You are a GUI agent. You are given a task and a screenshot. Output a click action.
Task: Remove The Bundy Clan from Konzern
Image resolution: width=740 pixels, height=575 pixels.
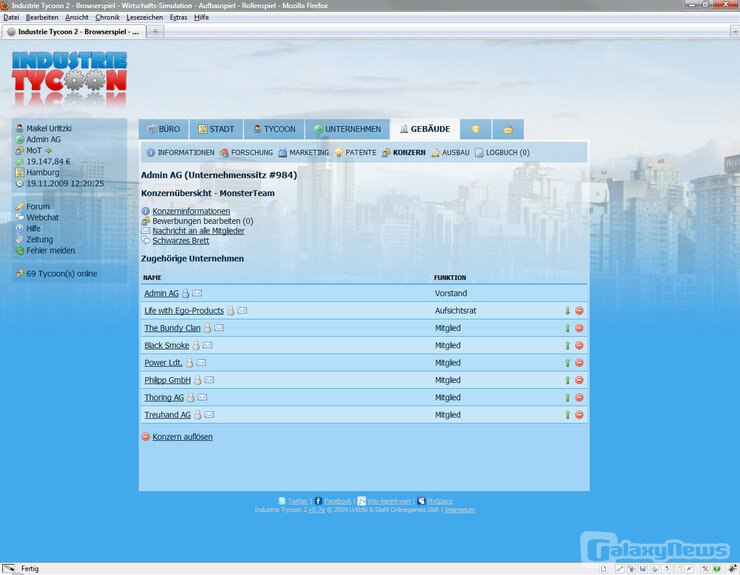(580, 328)
